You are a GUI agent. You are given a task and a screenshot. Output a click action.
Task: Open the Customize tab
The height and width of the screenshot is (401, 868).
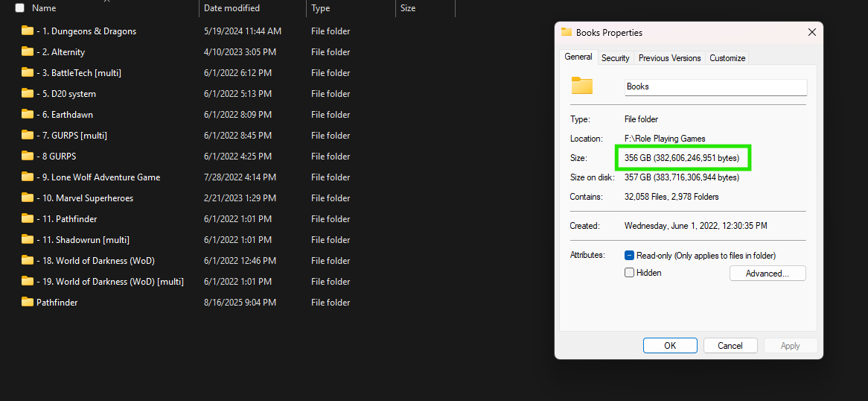pos(727,57)
